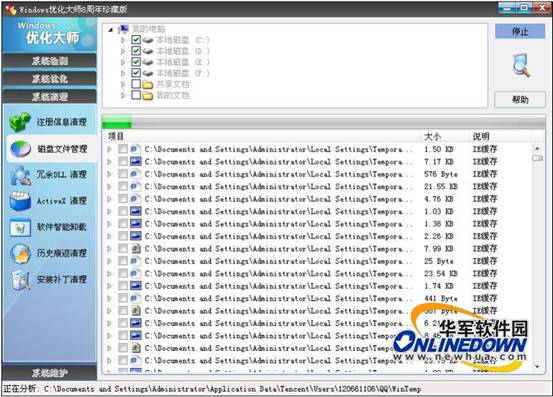Collapse the 我的电脑 tree node
The height and width of the screenshot is (397, 553).
[x=111, y=29]
